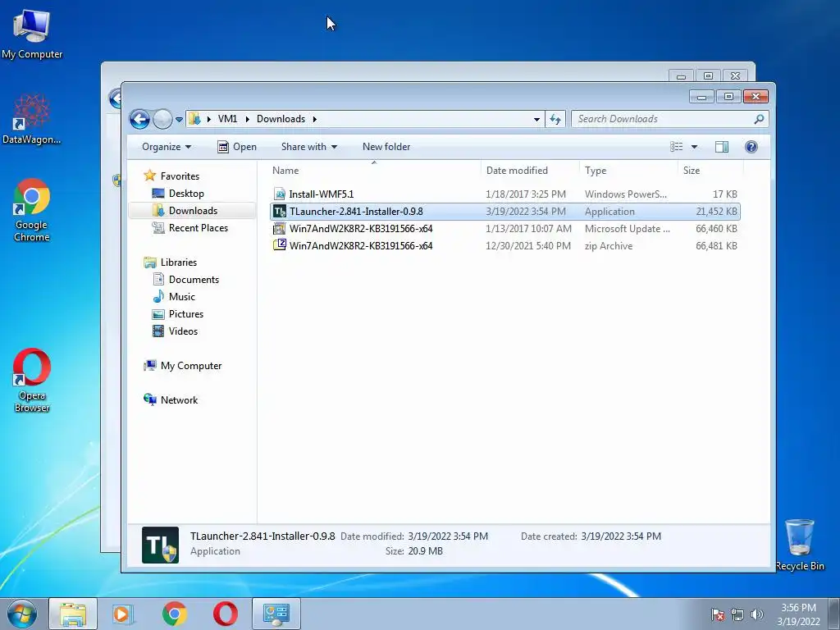Click the Recycle Bin desktop icon
Image resolution: width=840 pixels, height=630 pixels.
coord(799,545)
